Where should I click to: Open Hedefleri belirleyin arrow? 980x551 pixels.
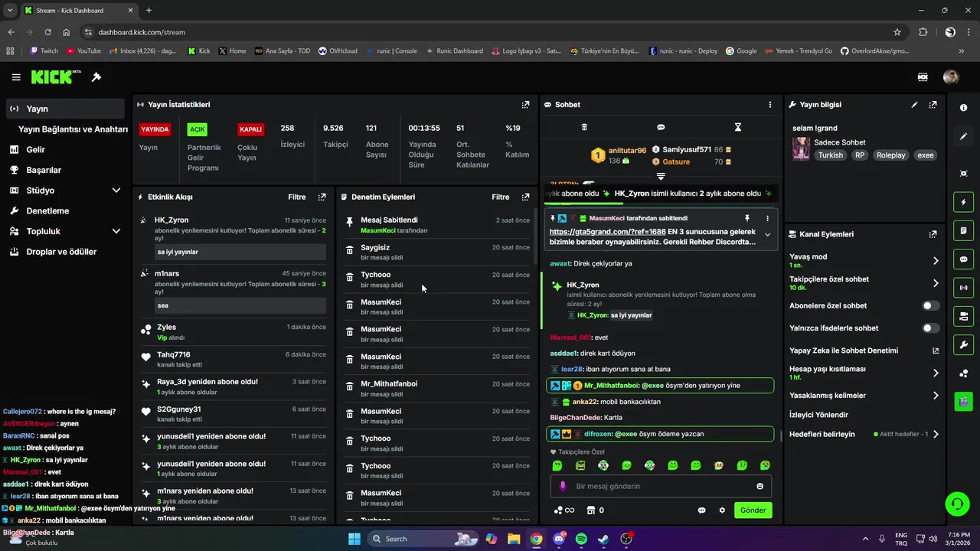coord(936,434)
